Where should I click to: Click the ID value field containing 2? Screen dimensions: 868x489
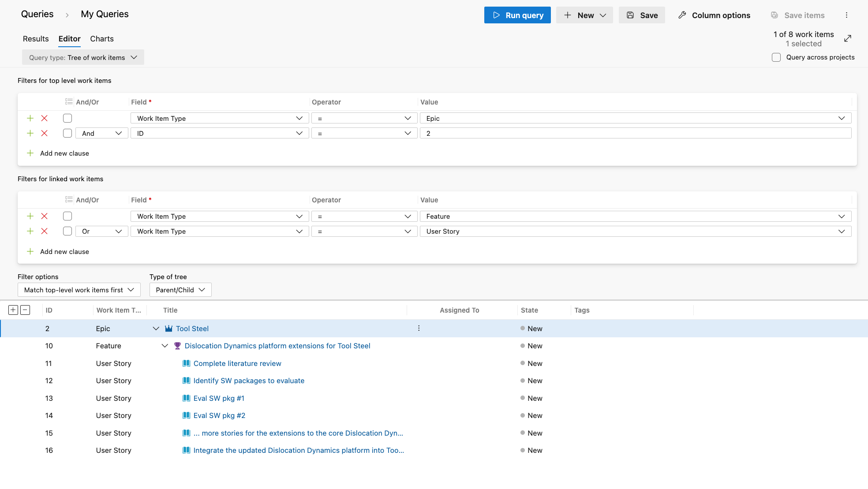coord(635,133)
